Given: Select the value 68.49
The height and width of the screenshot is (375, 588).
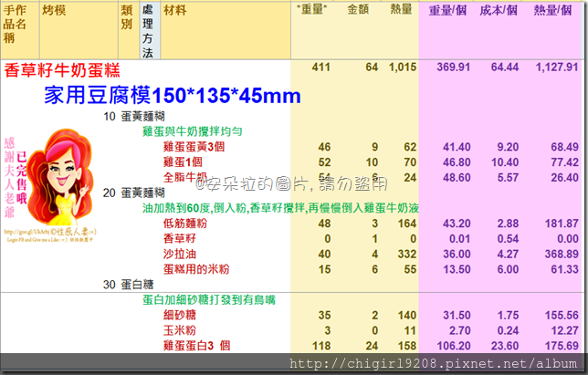Looking at the screenshot, I should click(565, 147).
